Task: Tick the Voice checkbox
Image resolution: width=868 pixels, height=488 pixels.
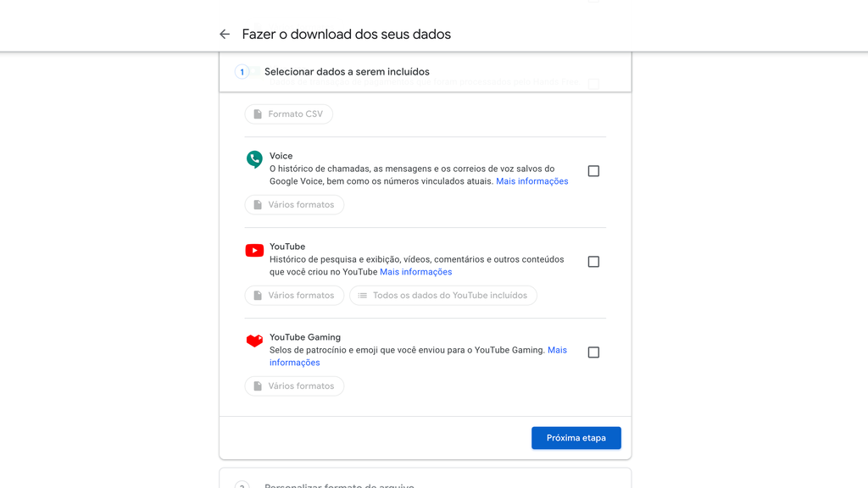Action: click(593, 171)
